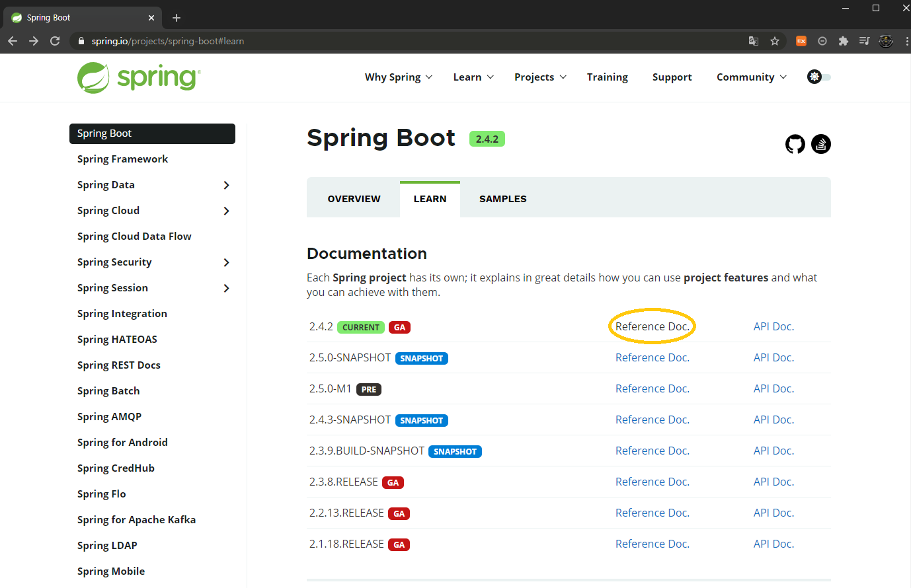
Task: Open Spring AMQP project
Action: [110, 417]
